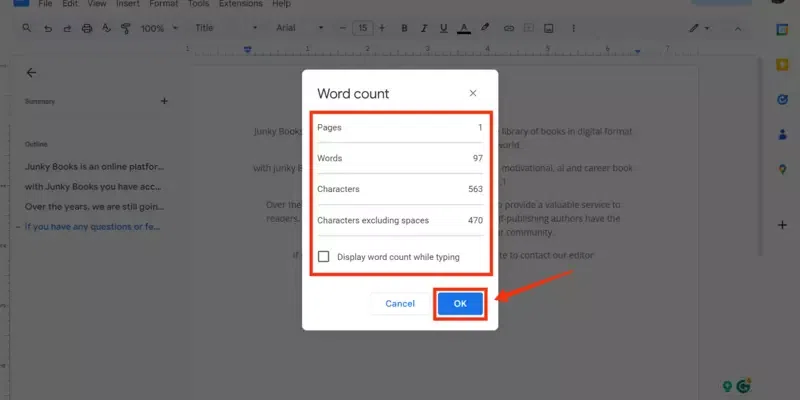
Task: Close the Word count dialog with X
Action: point(473,93)
